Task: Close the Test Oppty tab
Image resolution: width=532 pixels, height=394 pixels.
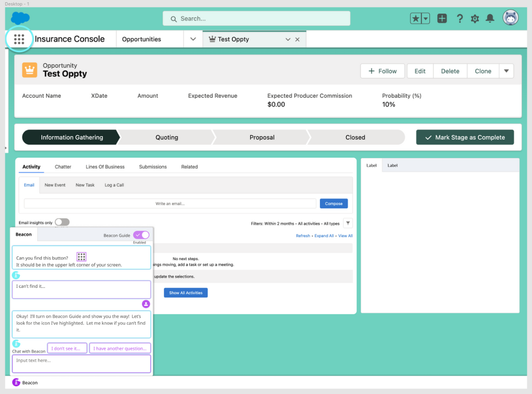Action: [297, 39]
